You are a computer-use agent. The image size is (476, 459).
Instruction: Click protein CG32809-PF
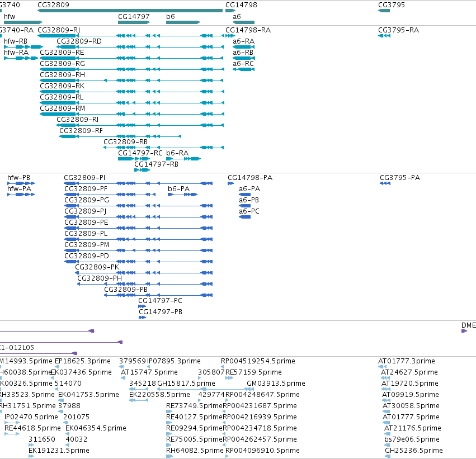110,195
